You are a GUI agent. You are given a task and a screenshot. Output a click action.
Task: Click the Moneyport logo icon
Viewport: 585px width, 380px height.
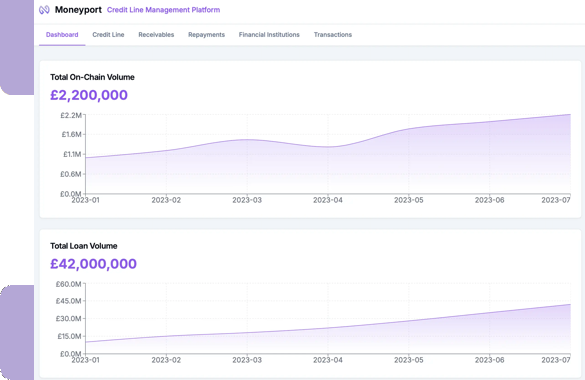point(44,10)
